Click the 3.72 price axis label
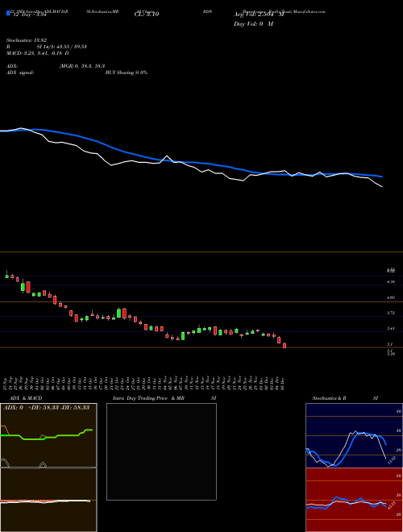403x532 pixels. point(391,313)
